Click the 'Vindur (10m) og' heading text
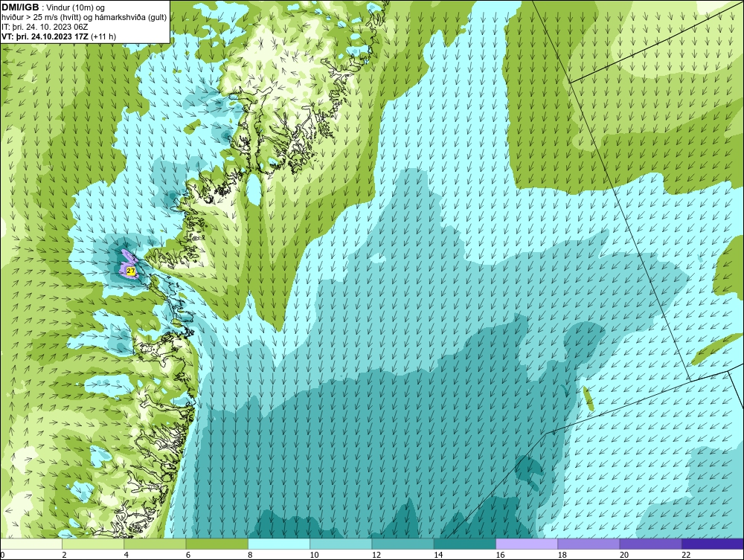 [x=76, y=7]
